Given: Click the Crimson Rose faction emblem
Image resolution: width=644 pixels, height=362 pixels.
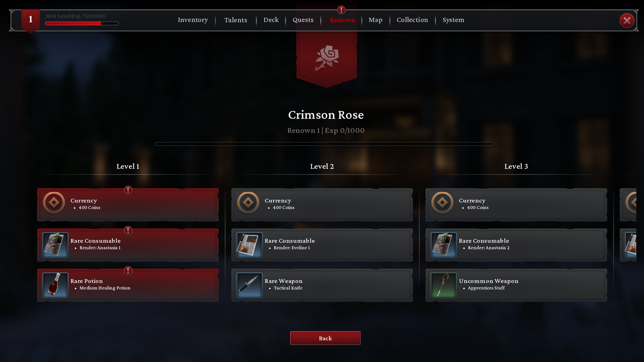Looking at the screenshot, I should point(327,58).
